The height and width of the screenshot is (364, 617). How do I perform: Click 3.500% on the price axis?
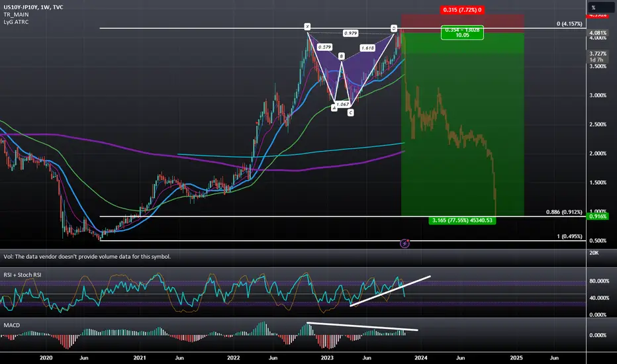pyautogui.click(x=598, y=66)
